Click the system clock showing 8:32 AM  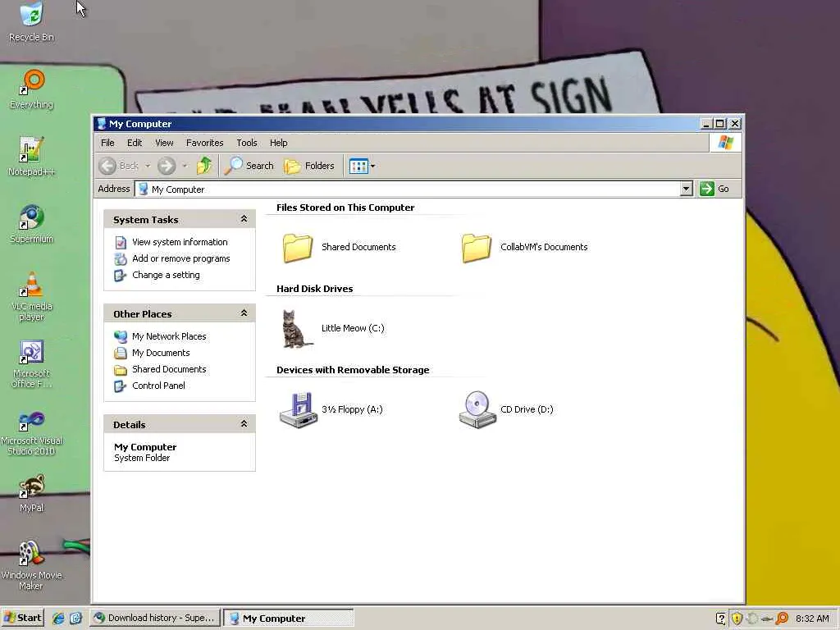(x=812, y=619)
